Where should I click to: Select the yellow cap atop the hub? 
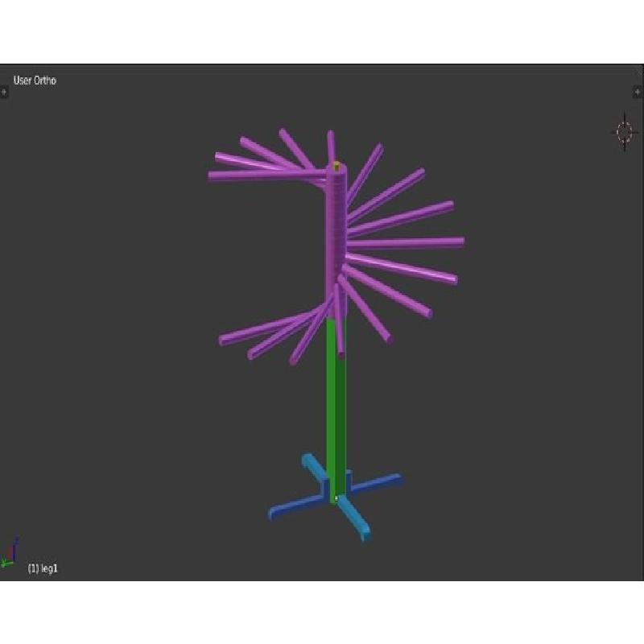tap(336, 166)
